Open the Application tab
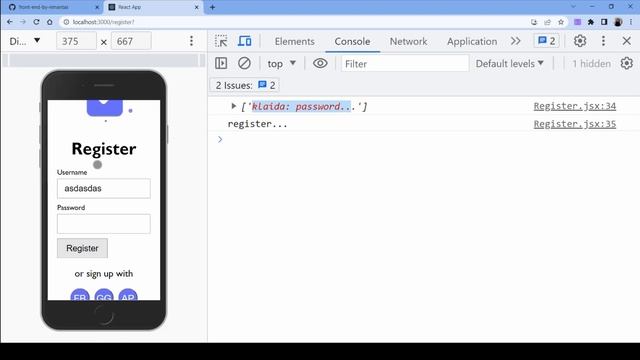 (x=472, y=41)
